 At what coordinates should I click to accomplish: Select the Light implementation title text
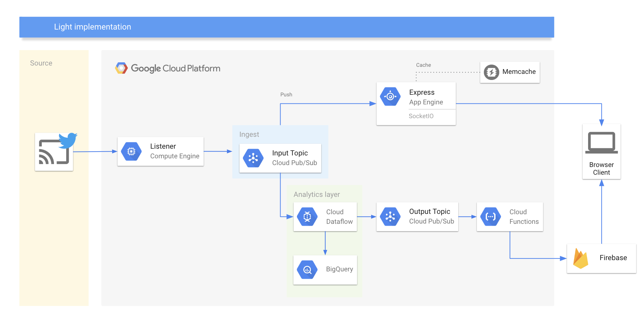(93, 27)
